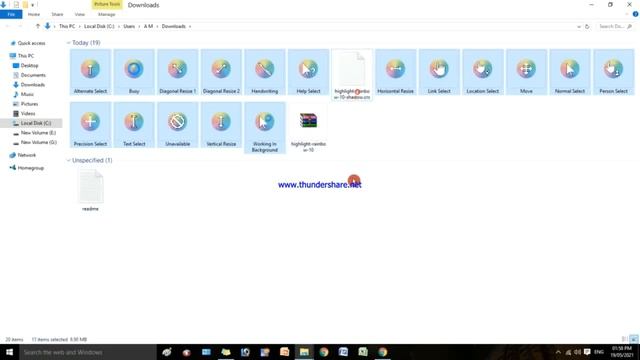Open File Explorer help
The width and height of the screenshot is (640, 360).
click(x=635, y=14)
